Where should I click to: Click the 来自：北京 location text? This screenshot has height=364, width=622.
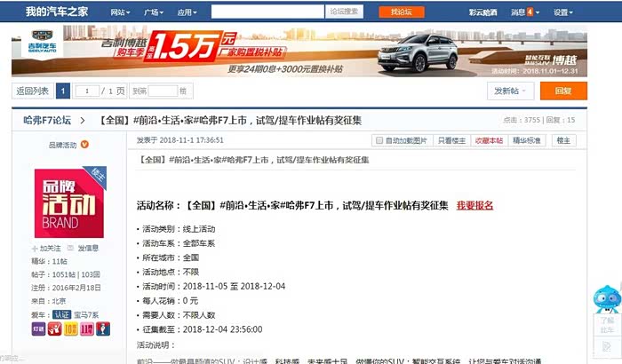48,301
